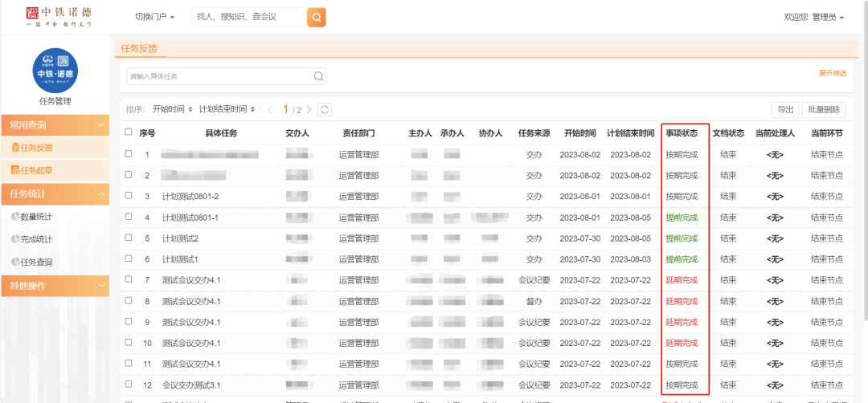Image resolution: width=868 pixels, height=403 pixels.
Task: Click the 任务起草 sidebar icon
Action: click(x=15, y=170)
